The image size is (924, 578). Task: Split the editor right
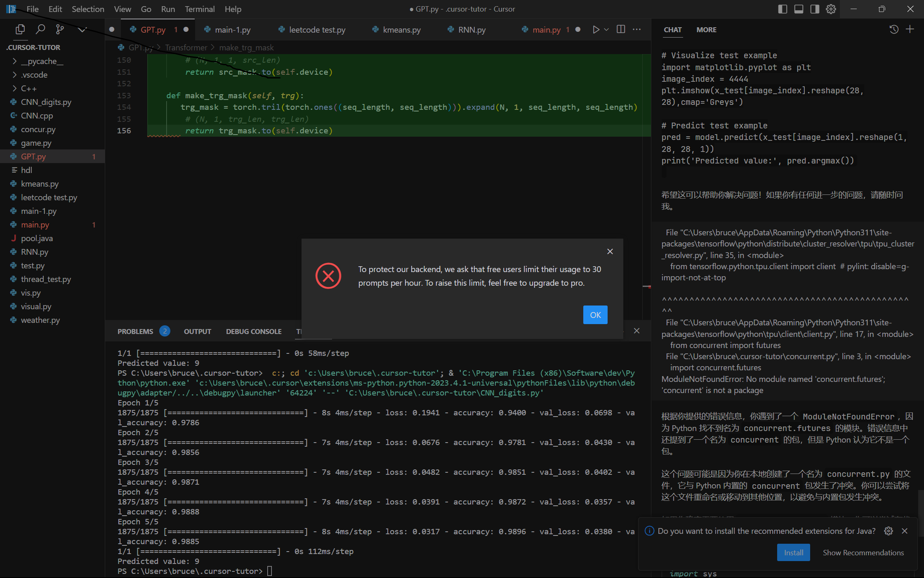coord(621,29)
